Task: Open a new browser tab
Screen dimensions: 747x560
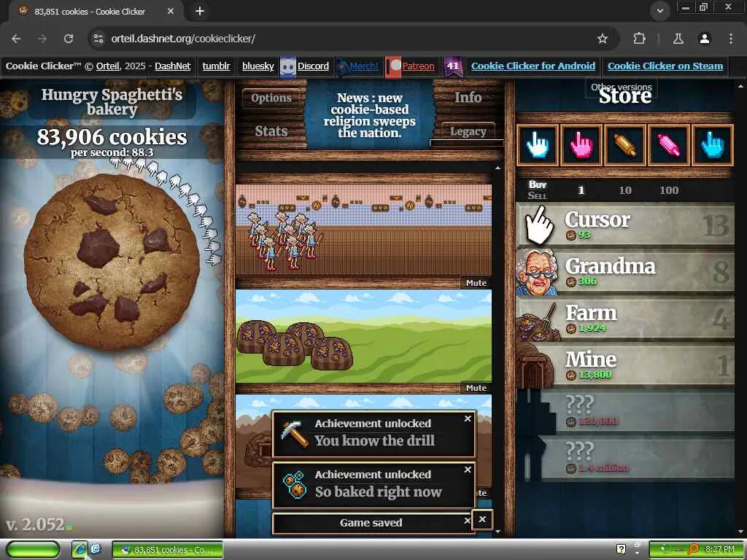Action: tap(200, 11)
